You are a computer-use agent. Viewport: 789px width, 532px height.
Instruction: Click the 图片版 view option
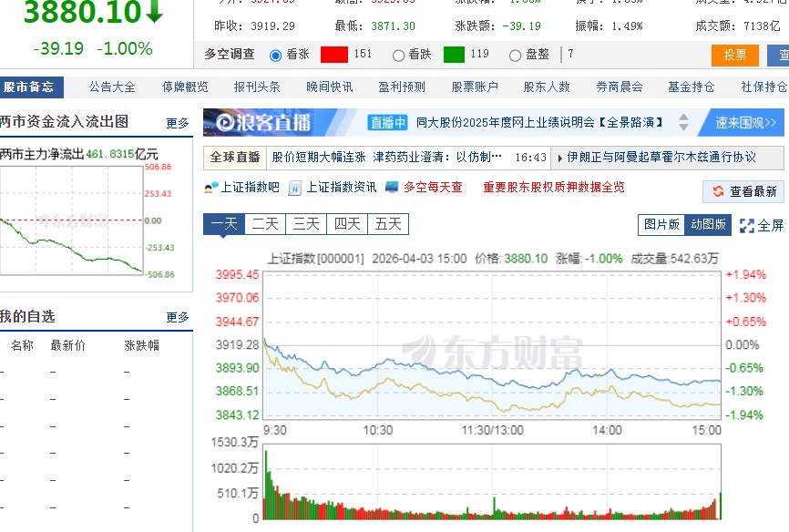(661, 224)
